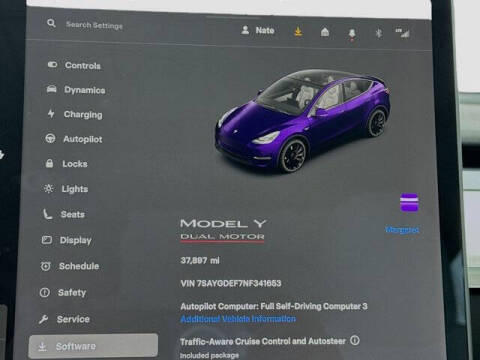The height and width of the screenshot is (360, 480).
Task: Click the profile person icon
Action: coord(245,30)
